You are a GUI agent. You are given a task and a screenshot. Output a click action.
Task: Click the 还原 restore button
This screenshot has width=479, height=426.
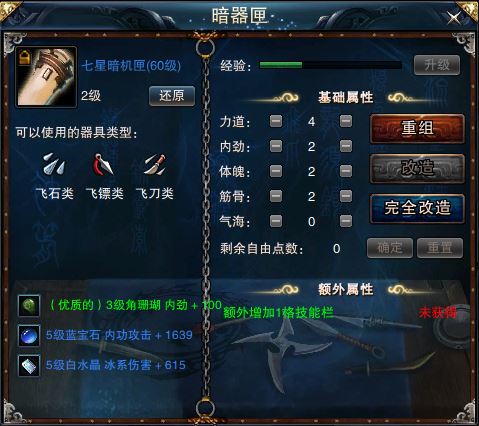click(172, 96)
